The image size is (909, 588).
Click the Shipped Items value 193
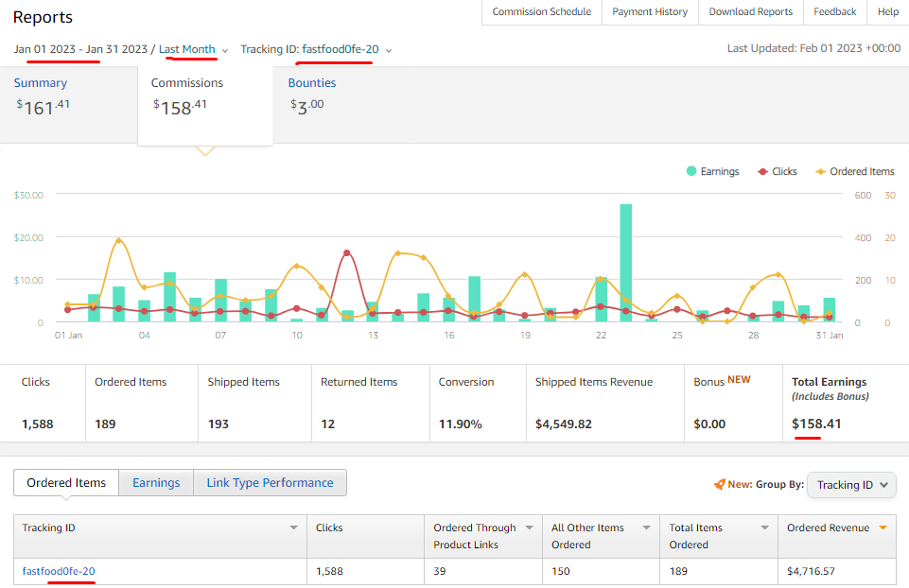coord(219,424)
